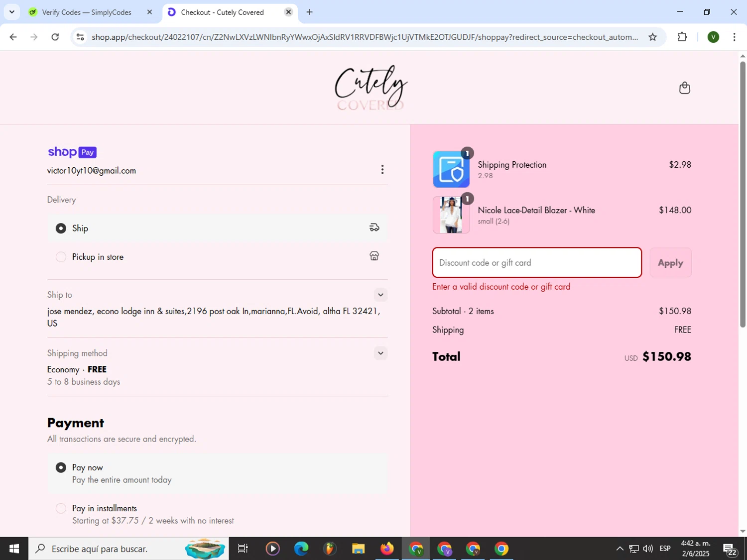Click the Nicole Lace-Detail Blazer - White title
747x560 pixels.
[x=536, y=210]
